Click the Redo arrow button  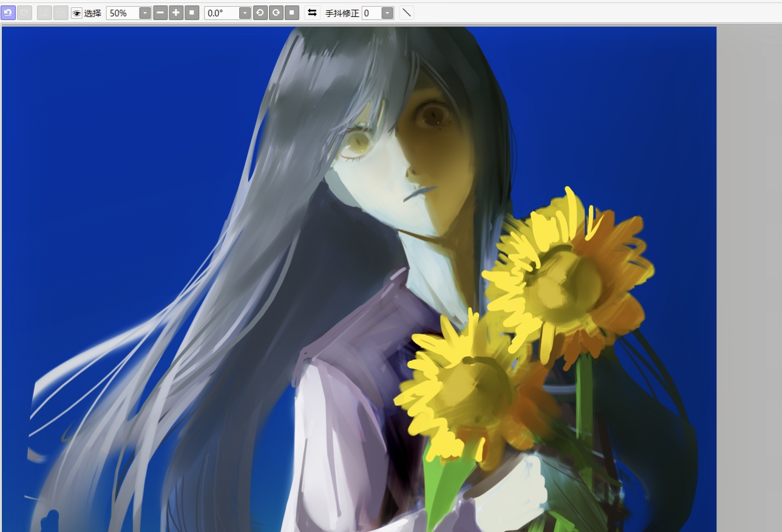pyautogui.click(x=24, y=13)
